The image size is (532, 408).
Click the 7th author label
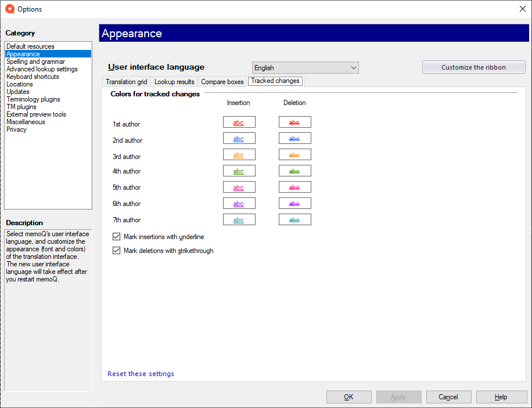[127, 220]
